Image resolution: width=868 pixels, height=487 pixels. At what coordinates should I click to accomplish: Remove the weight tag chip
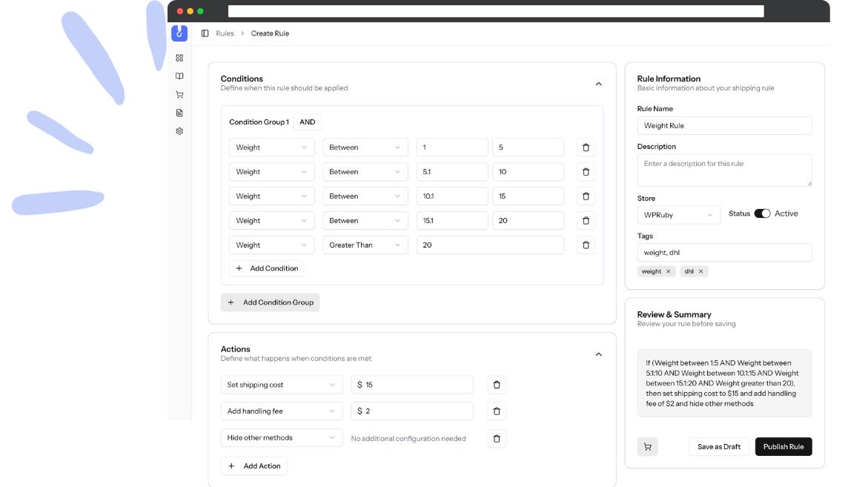coord(668,271)
